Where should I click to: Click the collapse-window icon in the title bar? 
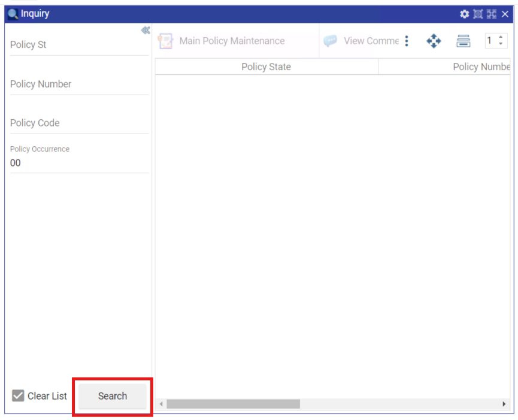click(478, 14)
